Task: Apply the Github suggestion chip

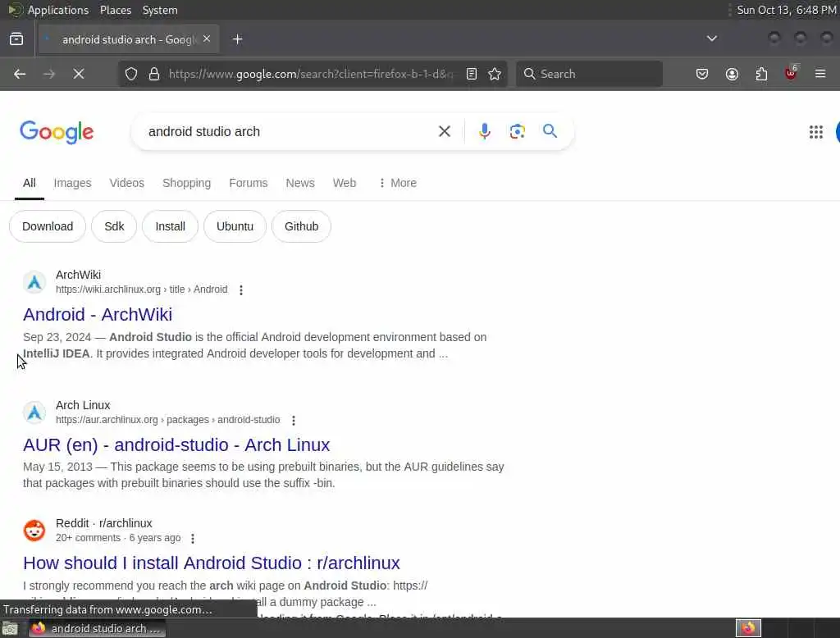Action: coord(302,226)
